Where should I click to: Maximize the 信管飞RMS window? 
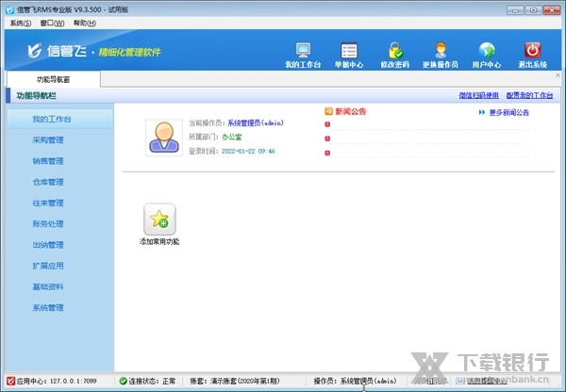534,10
